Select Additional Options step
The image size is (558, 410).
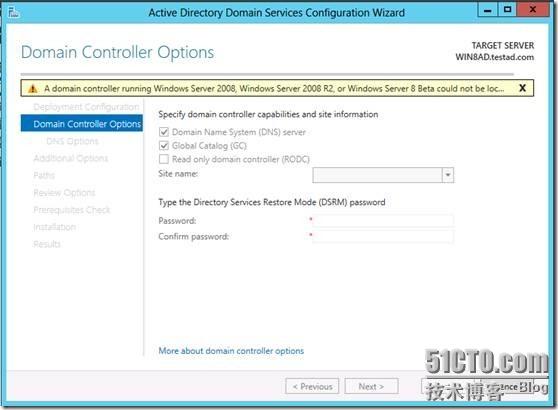point(70,158)
